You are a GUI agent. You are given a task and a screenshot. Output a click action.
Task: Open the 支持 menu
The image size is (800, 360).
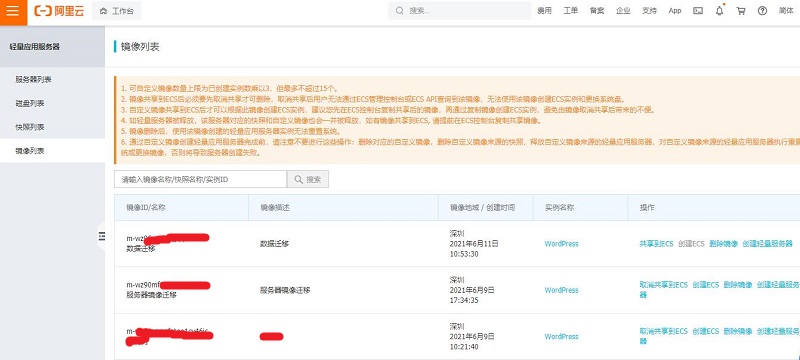(649, 11)
